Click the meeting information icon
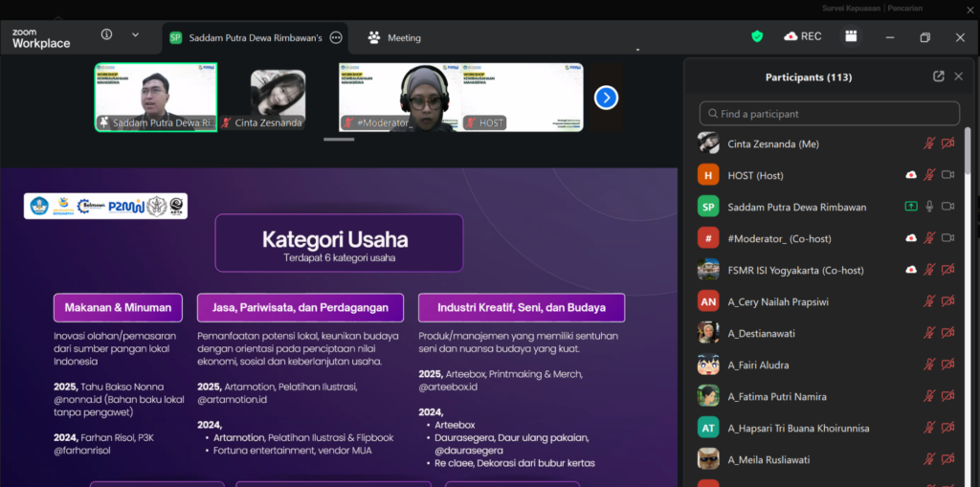 tap(106, 34)
